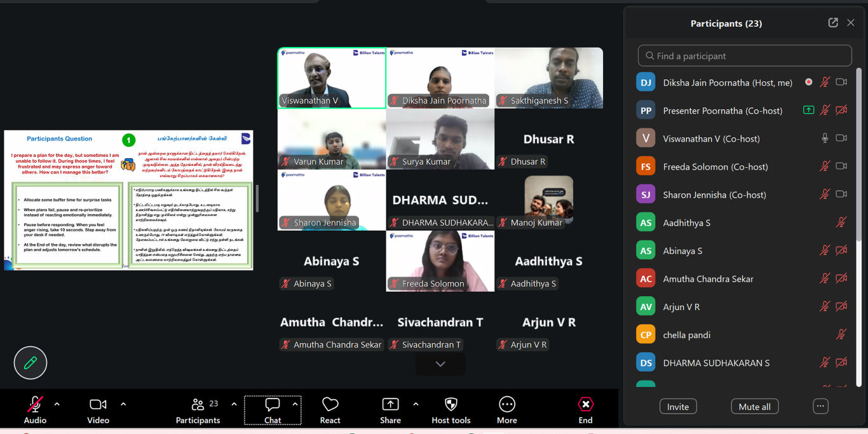The width and height of the screenshot is (868, 434).
Task: Select Manoj Kumar video tile
Action: (x=549, y=200)
